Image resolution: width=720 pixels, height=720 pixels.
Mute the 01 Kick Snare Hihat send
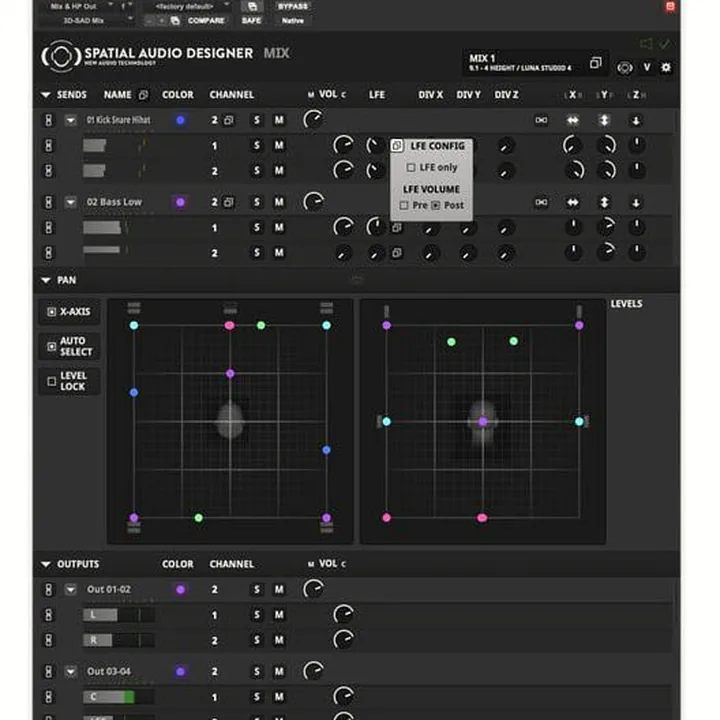coord(279,120)
